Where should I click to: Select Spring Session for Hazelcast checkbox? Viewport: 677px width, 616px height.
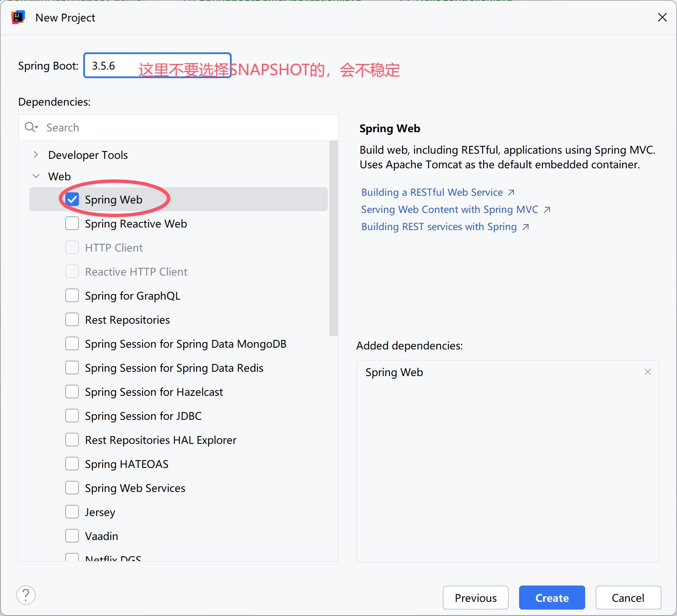(x=72, y=391)
